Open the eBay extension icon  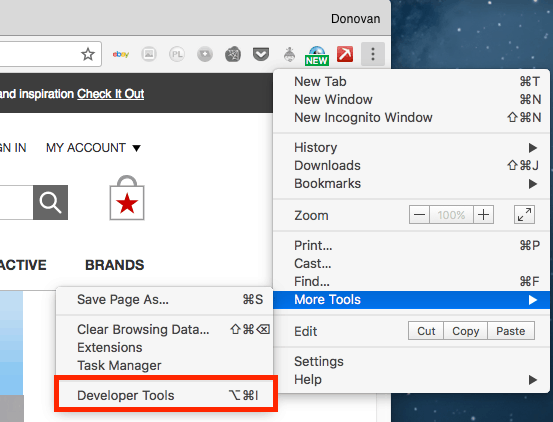coord(121,54)
